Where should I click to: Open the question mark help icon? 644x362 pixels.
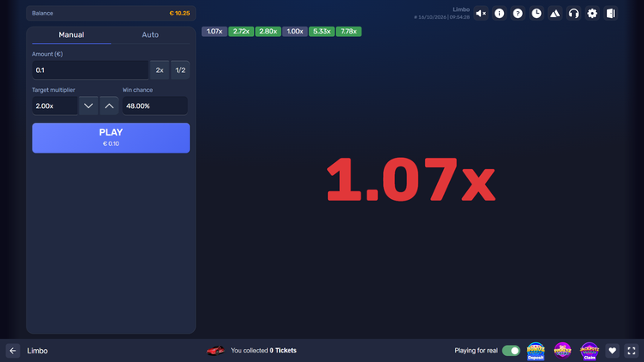(518, 14)
